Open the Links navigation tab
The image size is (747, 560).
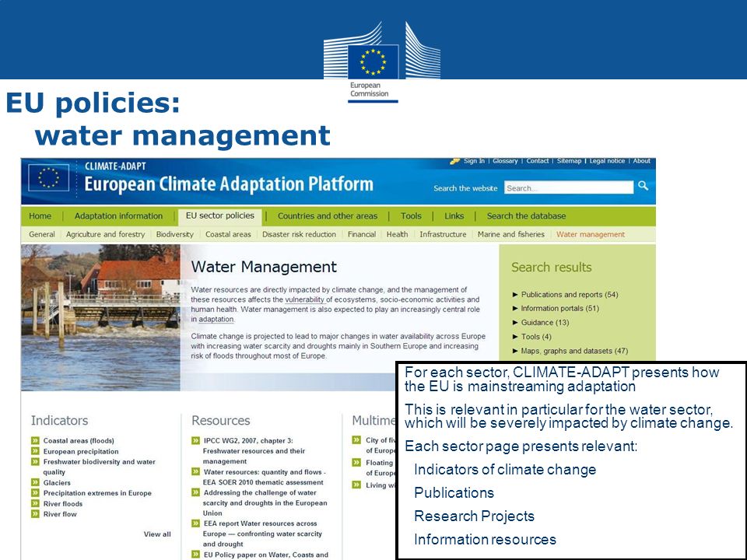click(x=454, y=216)
